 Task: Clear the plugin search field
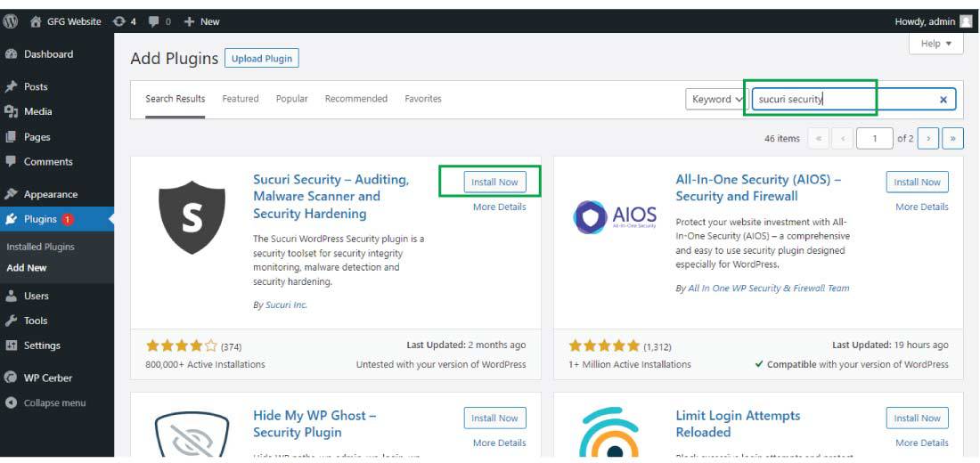click(943, 100)
